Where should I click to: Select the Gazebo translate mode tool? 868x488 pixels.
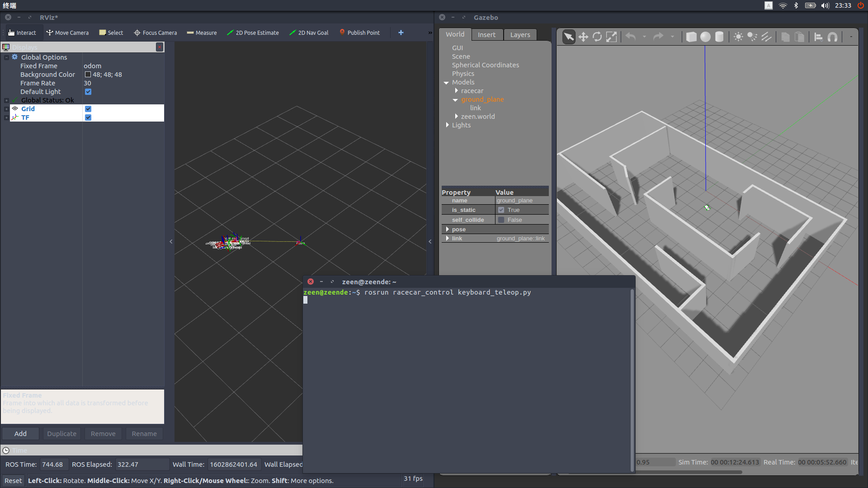(583, 37)
